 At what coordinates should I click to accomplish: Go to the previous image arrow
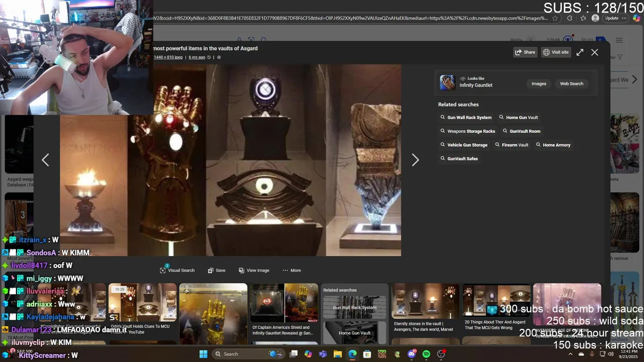(x=45, y=160)
